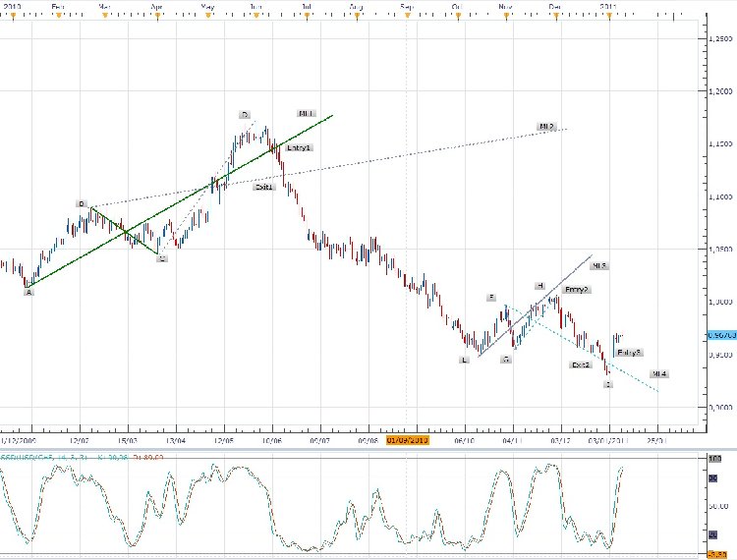Click the orange month marker under Jul
The width and height of the screenshot is (737, 560).
coord(307,15)
